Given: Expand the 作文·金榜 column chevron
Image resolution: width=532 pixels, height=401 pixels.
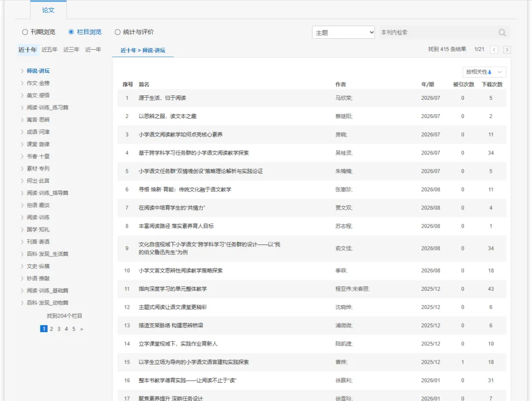Looking at the screenshot, I should 22,83.
